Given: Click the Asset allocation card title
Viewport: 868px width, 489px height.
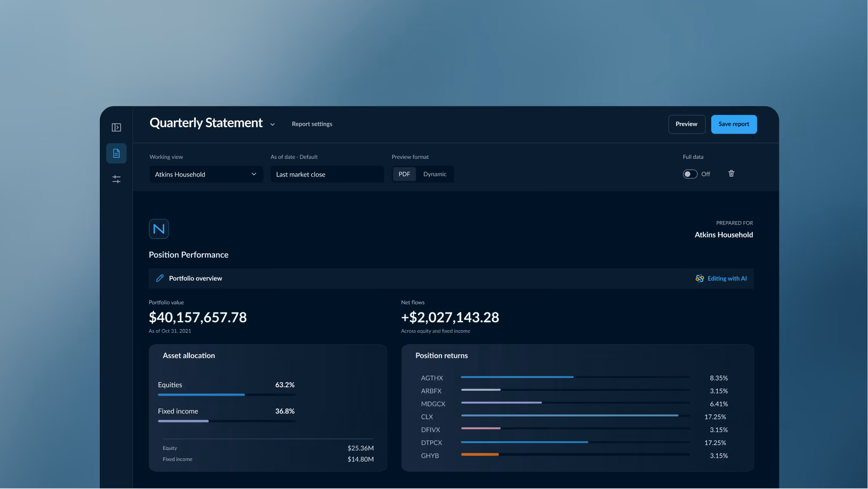Looking at the screenshot, I should click(189, 356).
